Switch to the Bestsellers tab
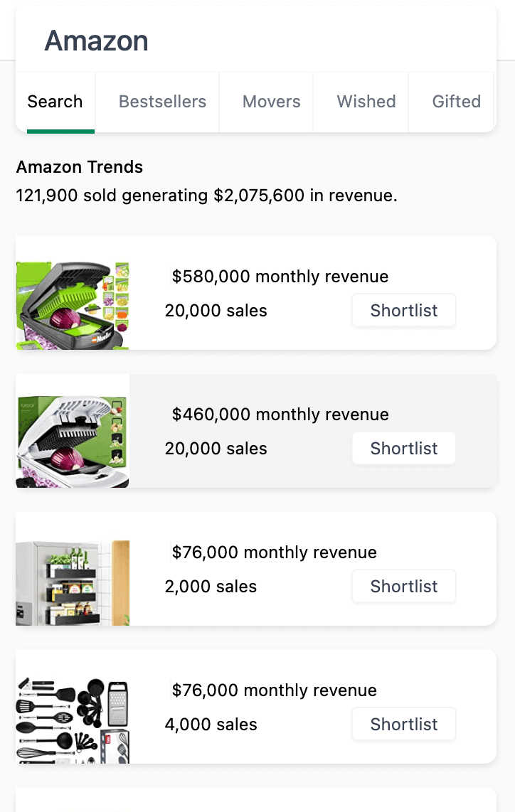The width and height of the screenshot is (515, 812). [x=162, y=102]
